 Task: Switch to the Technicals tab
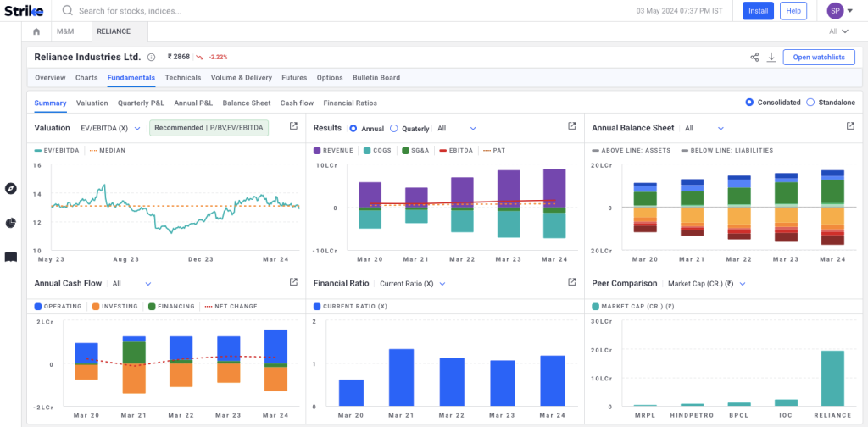[183, 78]
